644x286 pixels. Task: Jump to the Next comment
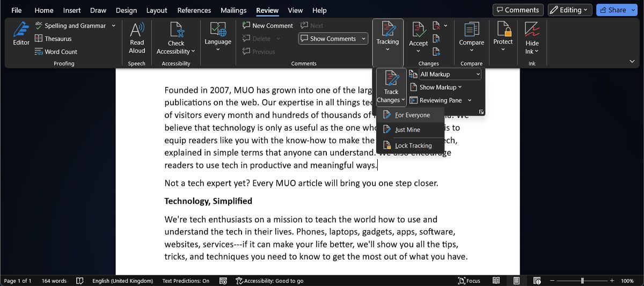click(x=312, y=26)
